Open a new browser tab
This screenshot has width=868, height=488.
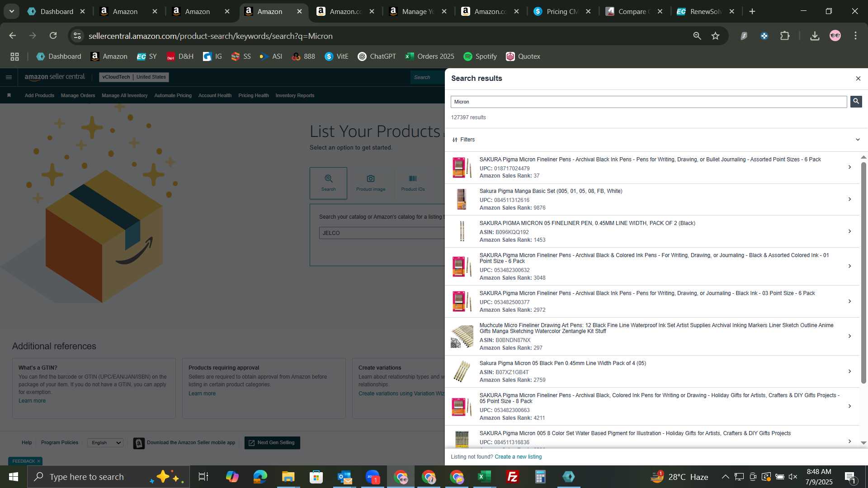point(752,12)
